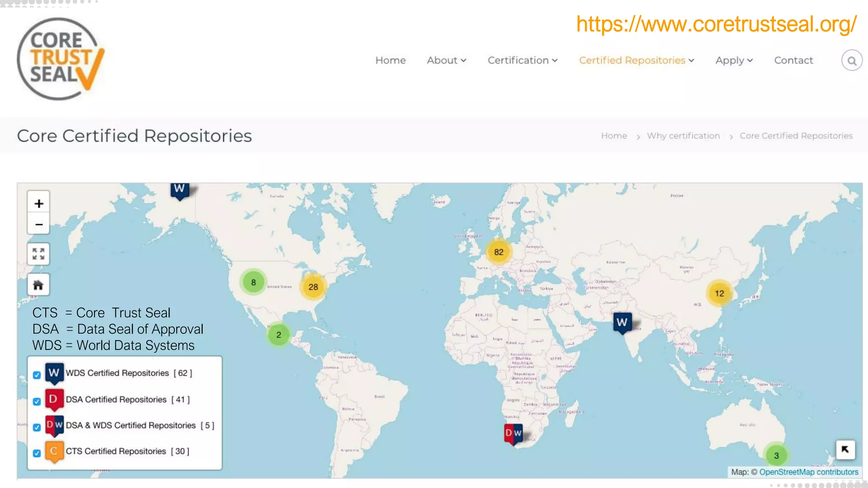Click the CoreTrustSeal logo
Screen dimensions: 868x488
point(61,59)
